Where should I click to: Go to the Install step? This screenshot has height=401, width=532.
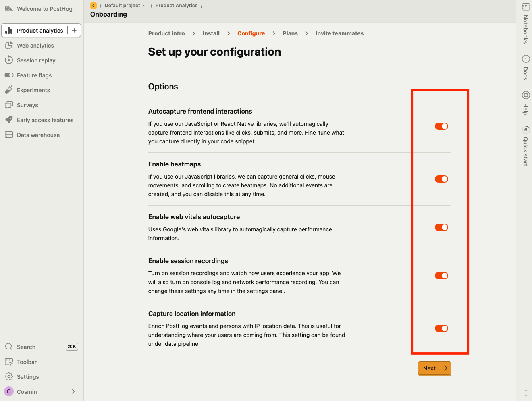tap(211, 33)
